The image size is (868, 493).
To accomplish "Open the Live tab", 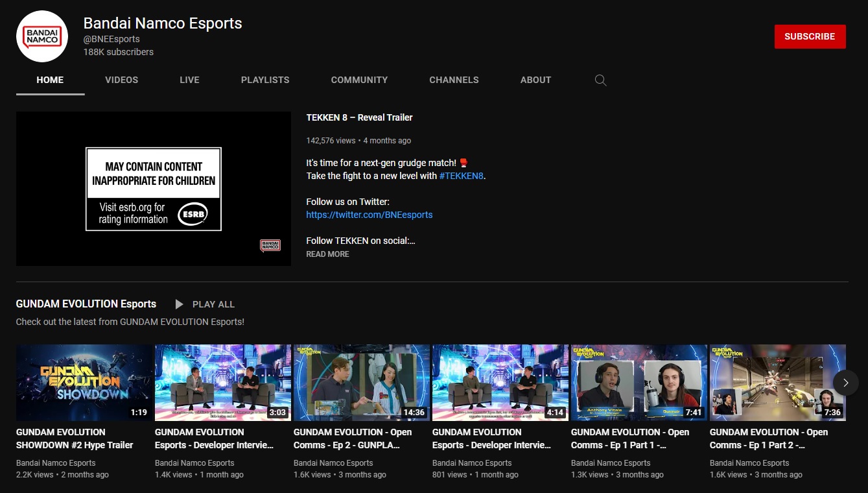I will pyautogui.click(x=189, y=80).
